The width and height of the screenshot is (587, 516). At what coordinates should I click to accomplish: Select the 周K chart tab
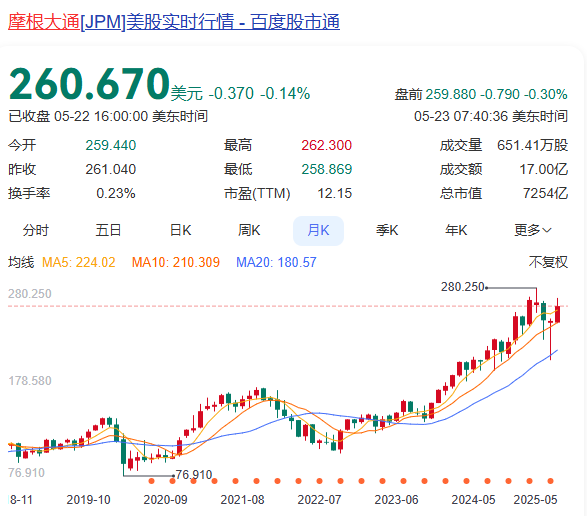click(x=249, y=230)
